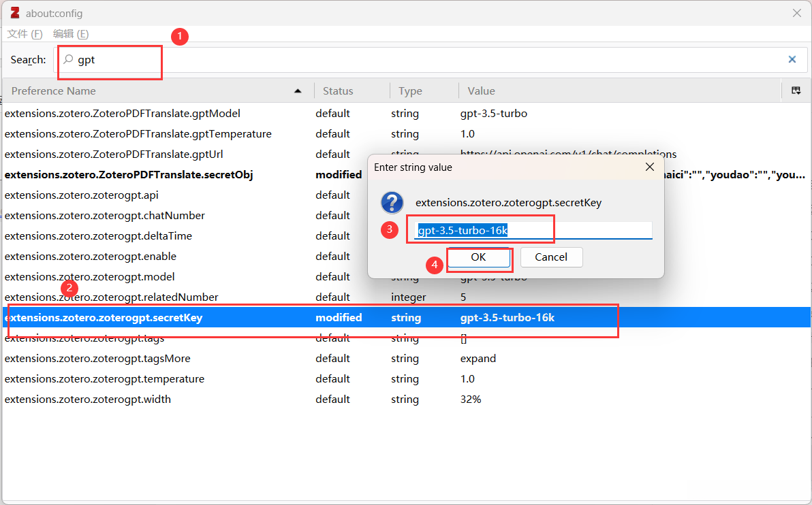The width and height of the screenshot is (812, 505).
Task: Click OK in the string value dialog
Action: [x=478, y=257]
